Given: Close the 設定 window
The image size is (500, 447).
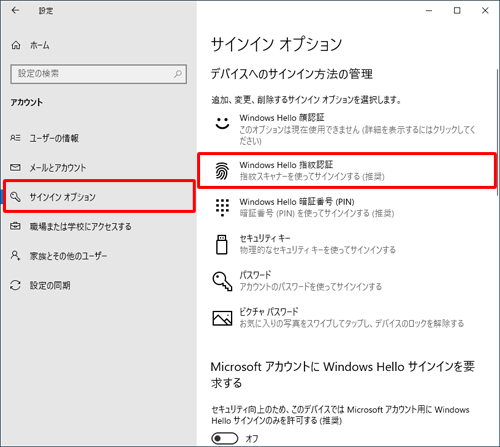Looking at the screenshot, I should [x=485, y=11].
